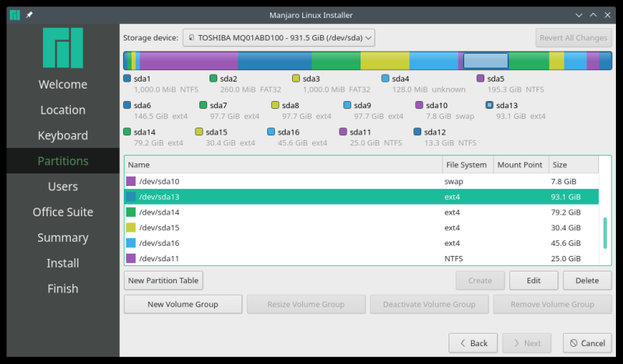
Task: Go to the Summary step
Action: (x=63, y=237)
